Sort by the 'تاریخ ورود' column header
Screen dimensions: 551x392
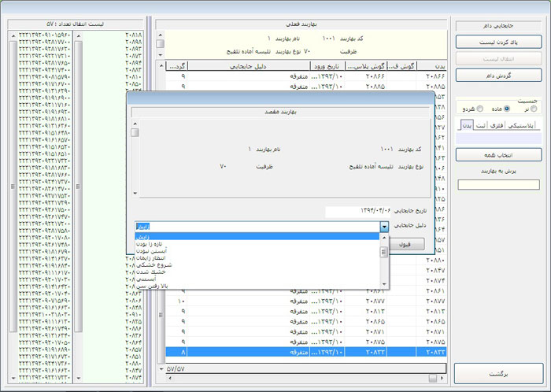tap(327, 66)
